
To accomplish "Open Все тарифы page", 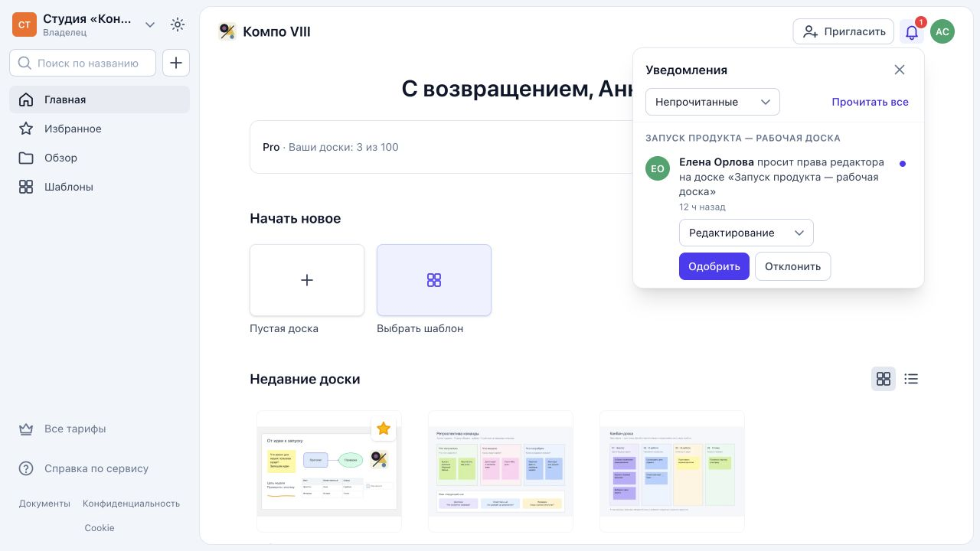I will click(100, 429).
